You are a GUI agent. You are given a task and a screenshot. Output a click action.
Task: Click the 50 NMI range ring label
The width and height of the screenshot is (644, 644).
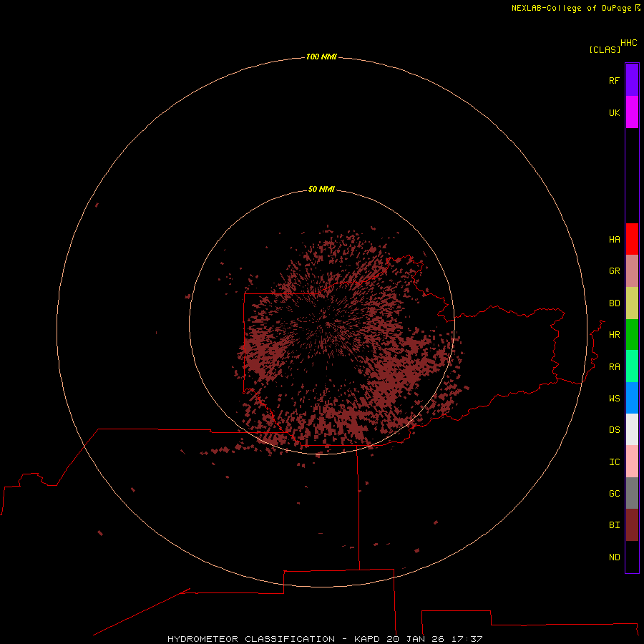pyautogui.click(x=321, y=189)
